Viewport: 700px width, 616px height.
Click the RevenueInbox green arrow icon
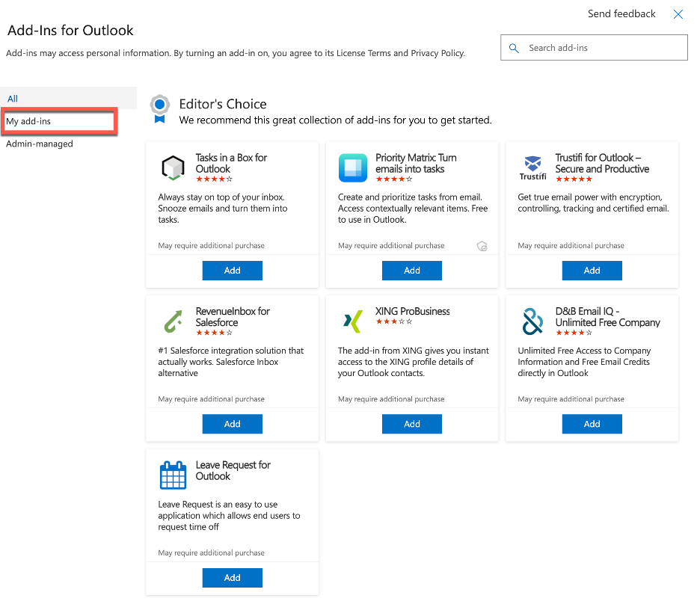(x=173, y=321)
